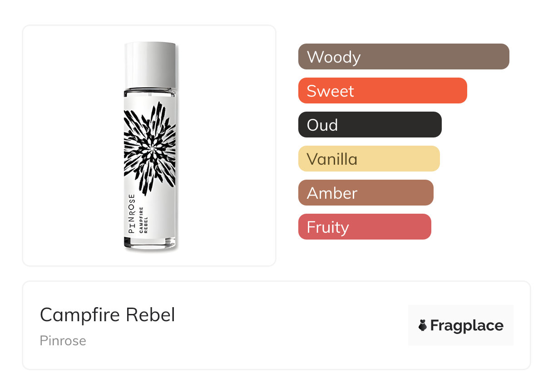
Task: Click the word Fruity in the bottom bar
Action: tap(327, 227)
